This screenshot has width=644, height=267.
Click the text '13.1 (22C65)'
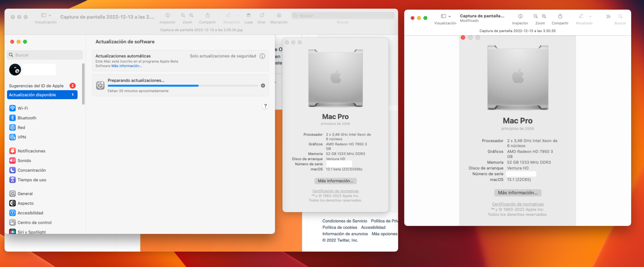click(519, 180)
